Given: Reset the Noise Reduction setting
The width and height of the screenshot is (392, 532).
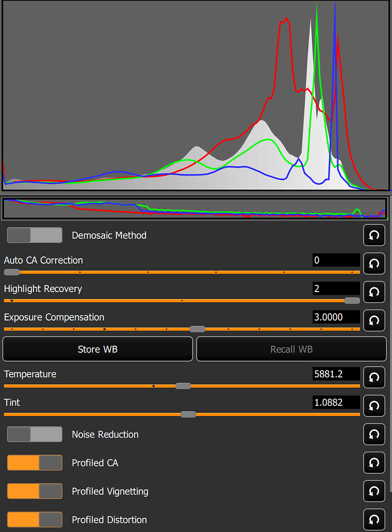Looking at the screenshot, I should click(x=374, y=434).
